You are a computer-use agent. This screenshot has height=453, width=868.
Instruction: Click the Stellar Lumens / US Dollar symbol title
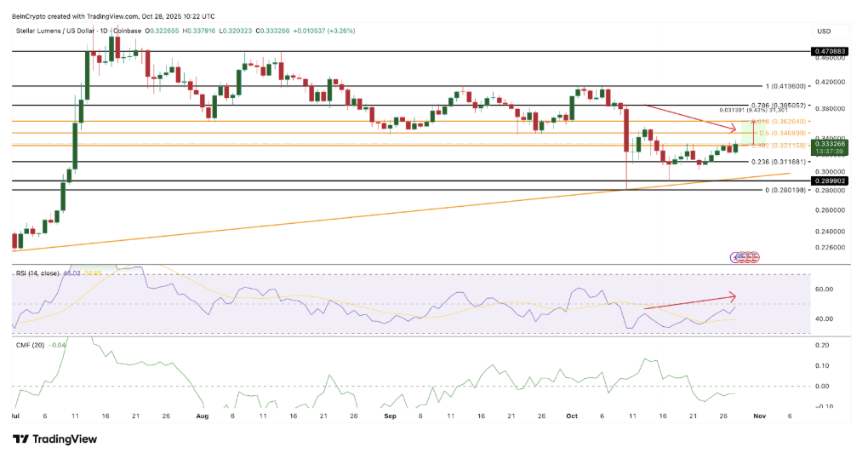point(56,31)
